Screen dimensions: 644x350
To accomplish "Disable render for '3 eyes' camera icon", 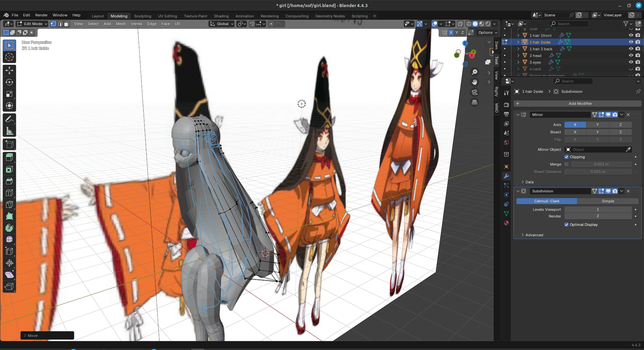I will [638, 62].
